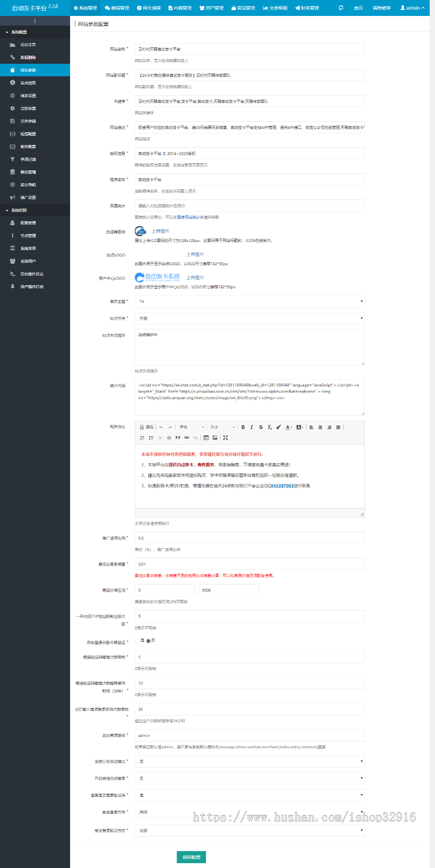The image size is (435, 868).
Task: Click the browser favicon preview image
Action: click(x=141, y=231)
